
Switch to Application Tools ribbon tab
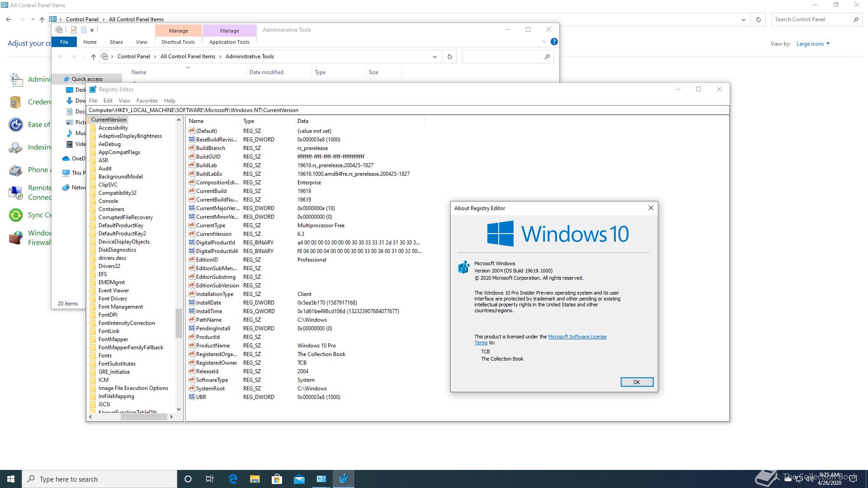coord(229,42)
